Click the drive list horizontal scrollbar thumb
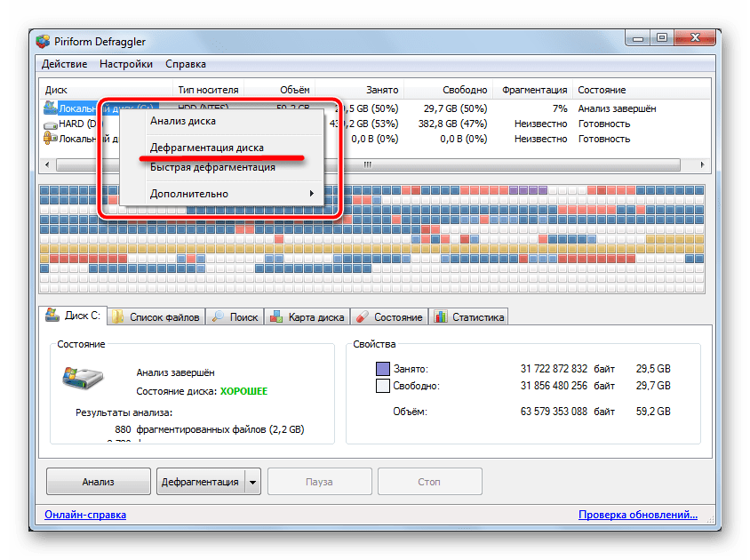The image size is (750, 560). point(368,164)
